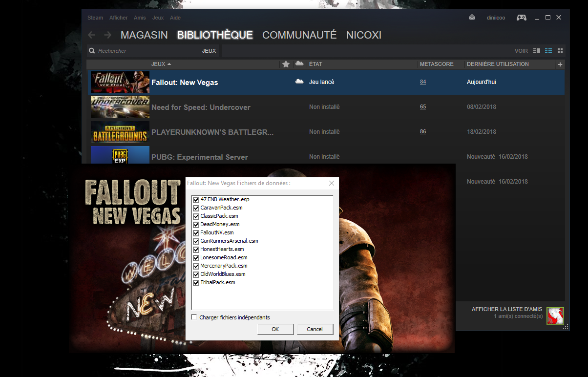Uncheck 47 ENB Weather.esp
The image size is (588, 377).
pyautogui.click(x=196, y=200)
